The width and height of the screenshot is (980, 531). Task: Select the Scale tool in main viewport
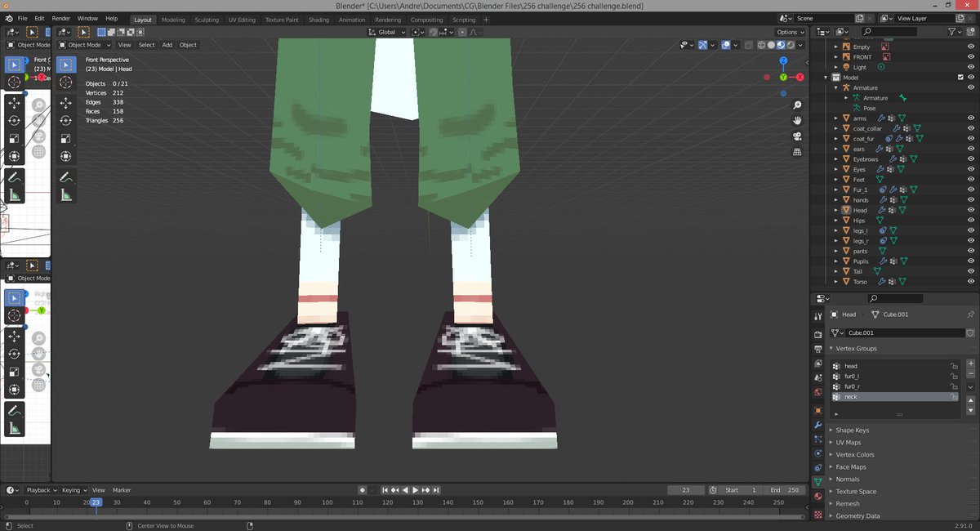click(x=66, y=138)
